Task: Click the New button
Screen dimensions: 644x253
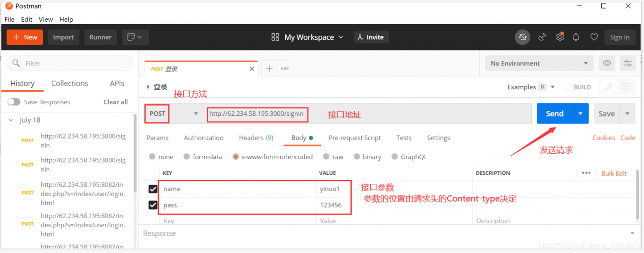Action: tap(25, 37)
